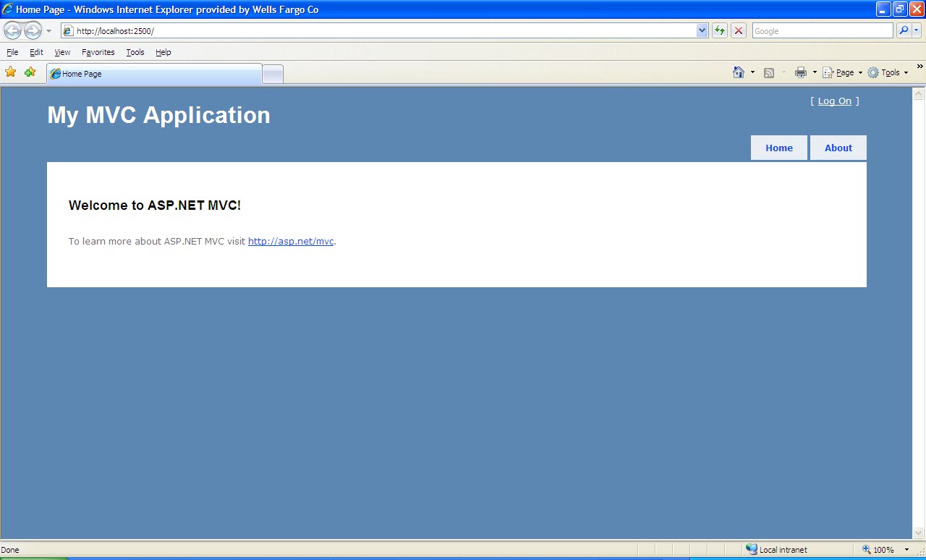The height and width of the screenshot is (560, 926).
Task: Open the About navigation tab on page
Action: 838,148
